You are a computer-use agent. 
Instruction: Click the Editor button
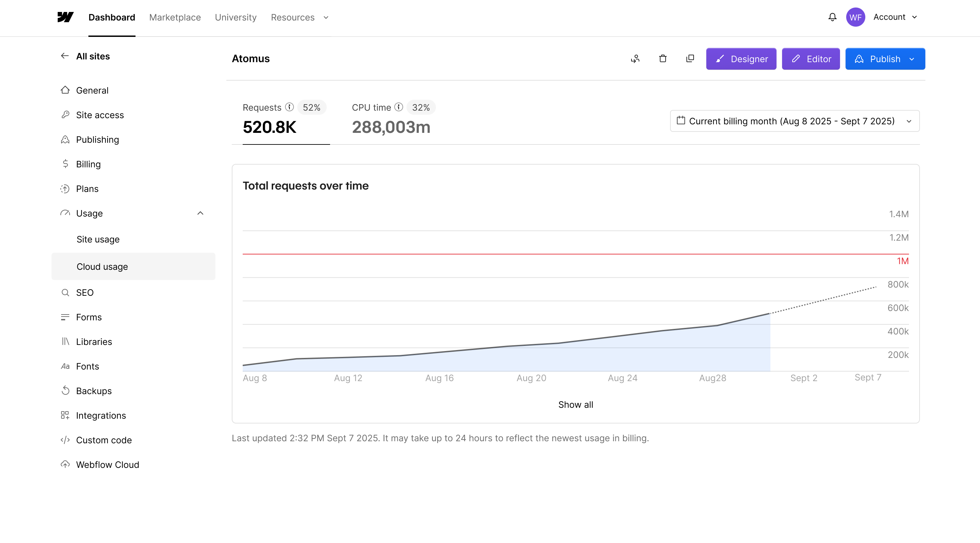point(810,59)
